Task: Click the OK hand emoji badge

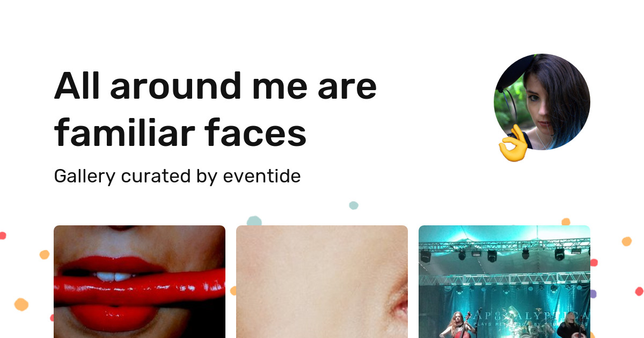Action: [513, 143]
